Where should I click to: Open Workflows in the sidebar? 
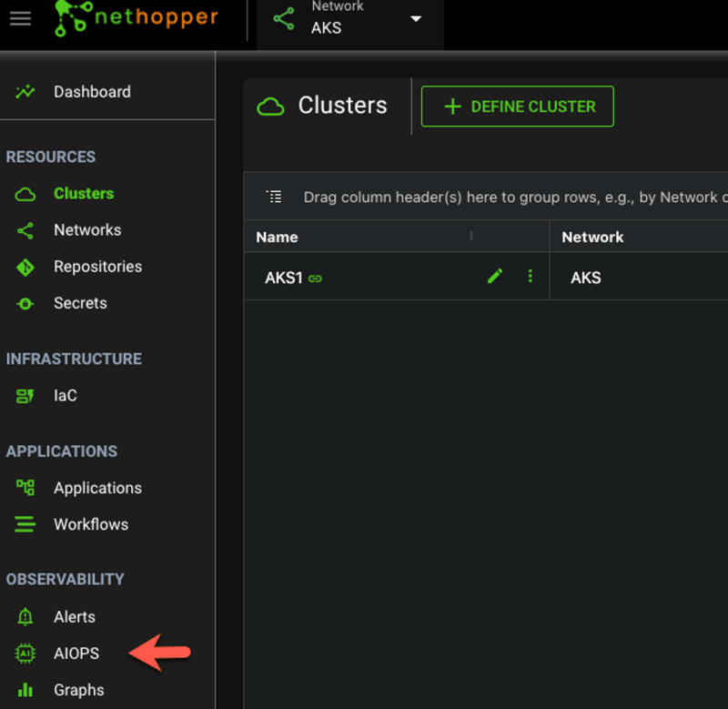point(91,524)
